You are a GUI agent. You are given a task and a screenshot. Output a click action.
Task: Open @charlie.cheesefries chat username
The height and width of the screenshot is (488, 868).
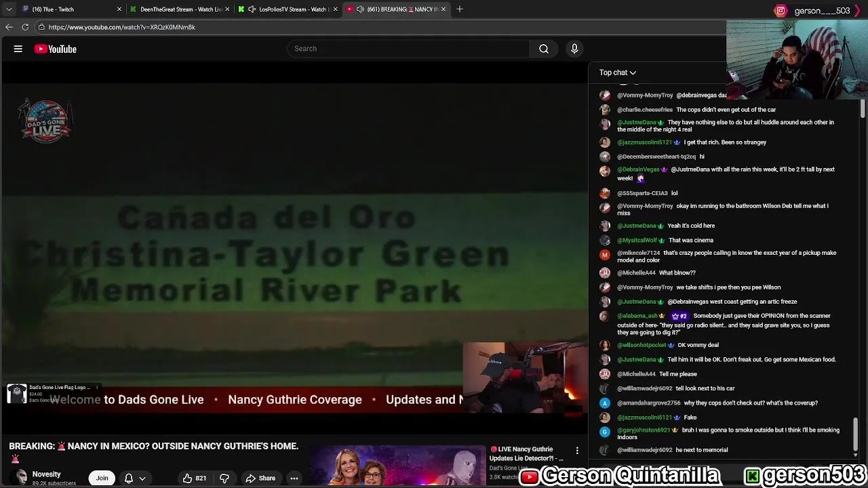645,110
